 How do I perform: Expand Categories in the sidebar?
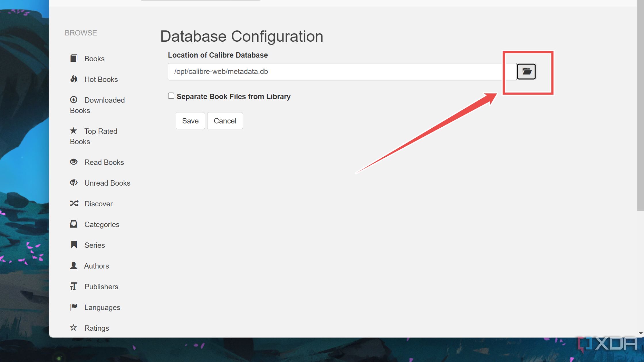[x=102, y=224]
